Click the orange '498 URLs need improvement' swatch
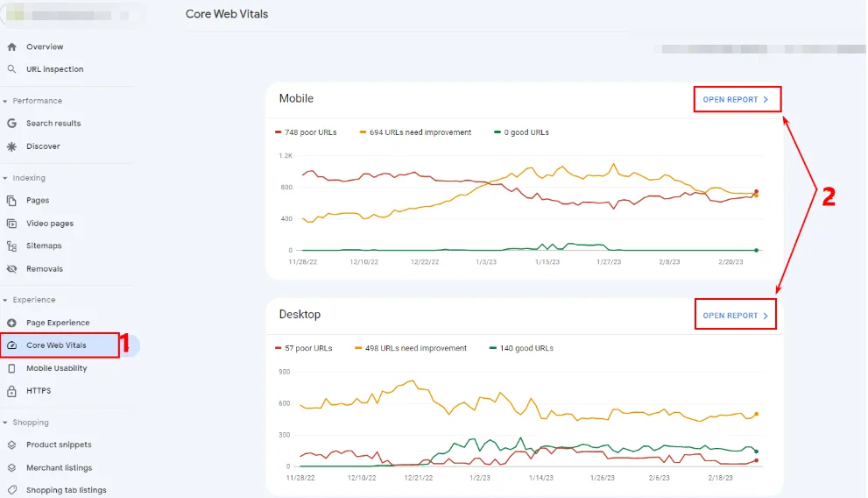Viewport: 868px width, 498px height. (x=358, y=348)
